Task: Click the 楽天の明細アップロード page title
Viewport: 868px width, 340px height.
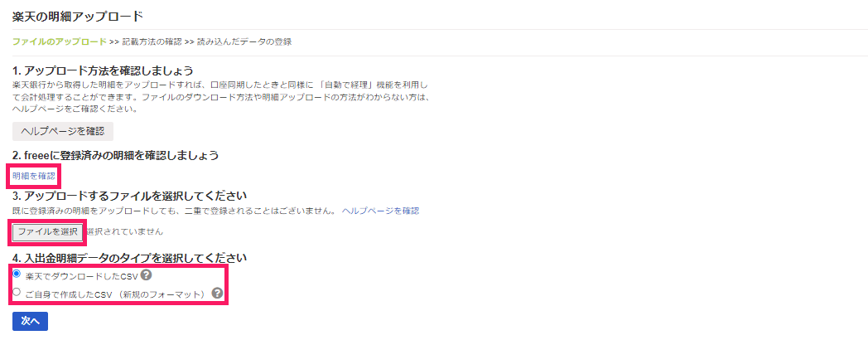Action: point(78,16)
